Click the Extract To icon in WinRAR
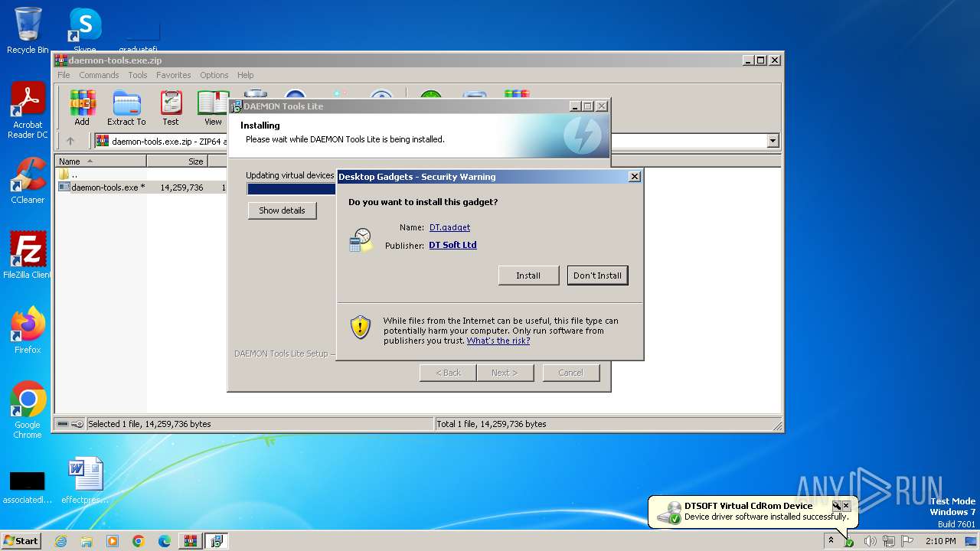 pos(126,108)
